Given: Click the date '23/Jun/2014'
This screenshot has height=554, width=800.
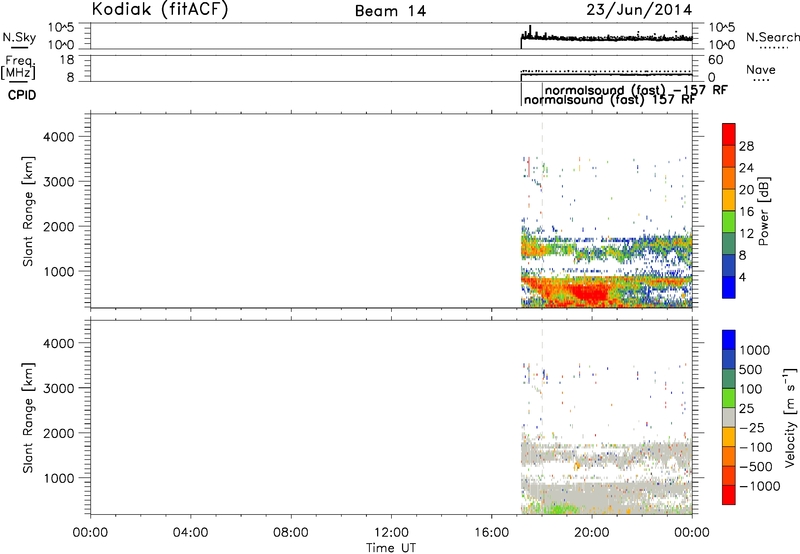Looking at the screenshot, I should click(x=639, y=10).
